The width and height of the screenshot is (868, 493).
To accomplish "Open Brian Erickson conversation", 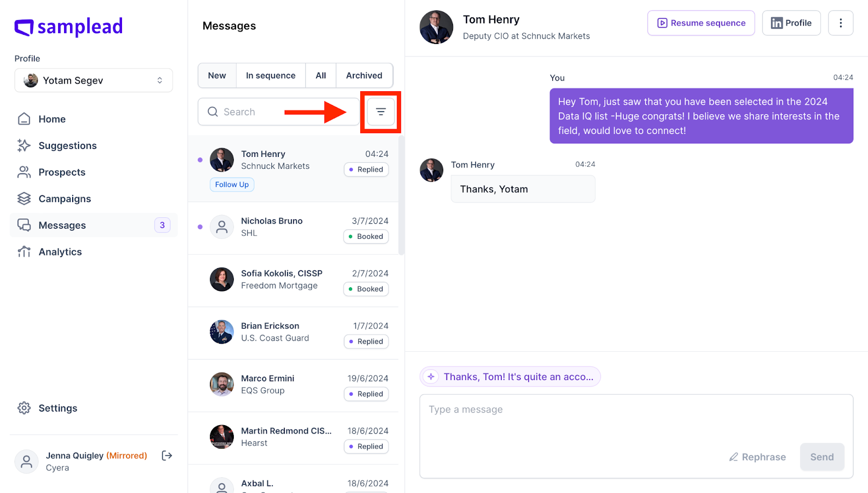I will pyautogui.click(x=293, y=333).
